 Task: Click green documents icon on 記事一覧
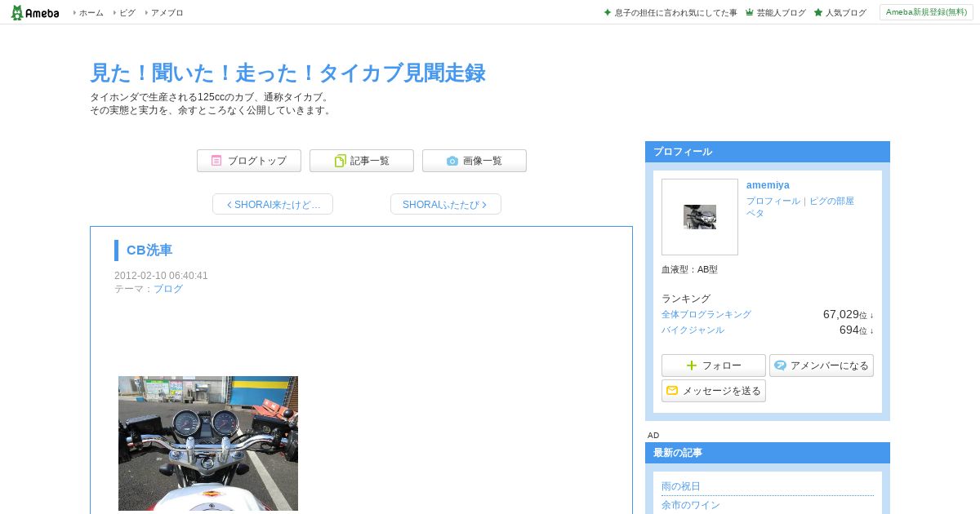click(340, 161)
